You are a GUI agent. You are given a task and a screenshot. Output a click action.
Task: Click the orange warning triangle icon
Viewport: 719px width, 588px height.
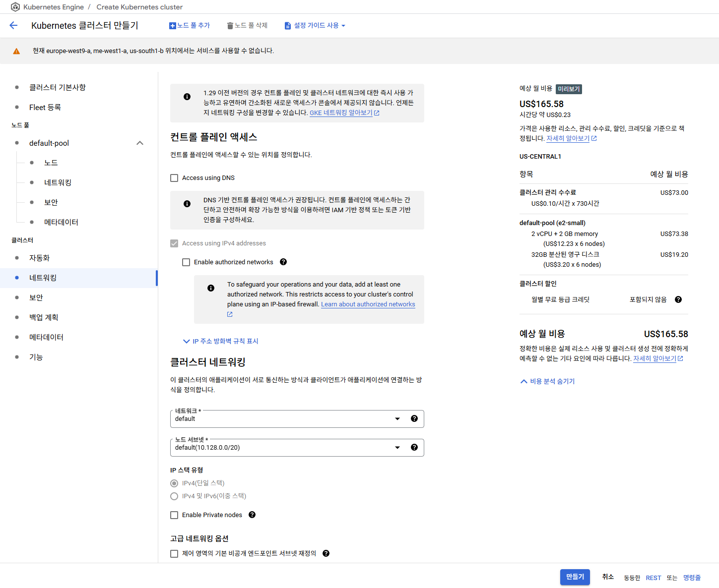point(16,51)
